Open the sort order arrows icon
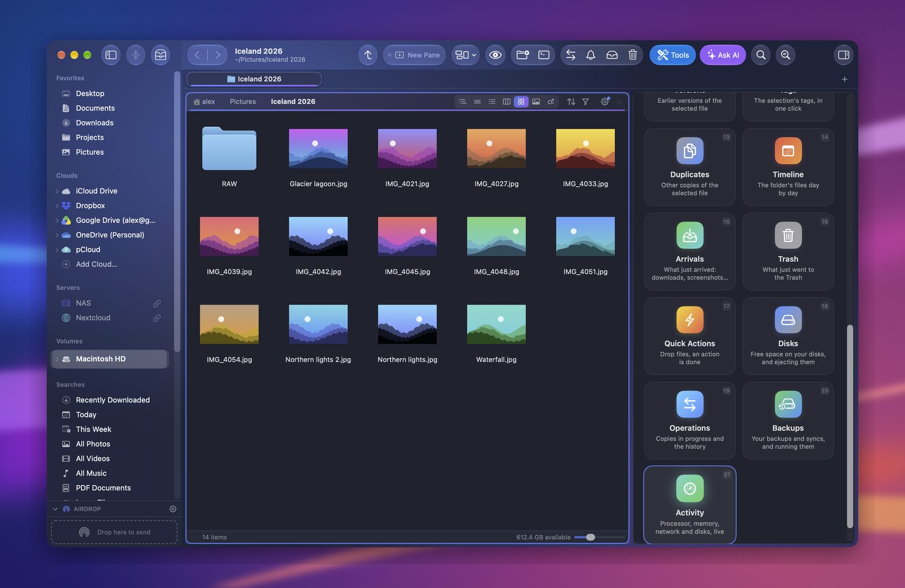The height and width of the screenshot is (588, 905). pyautogui.click(x=571, y=102)
